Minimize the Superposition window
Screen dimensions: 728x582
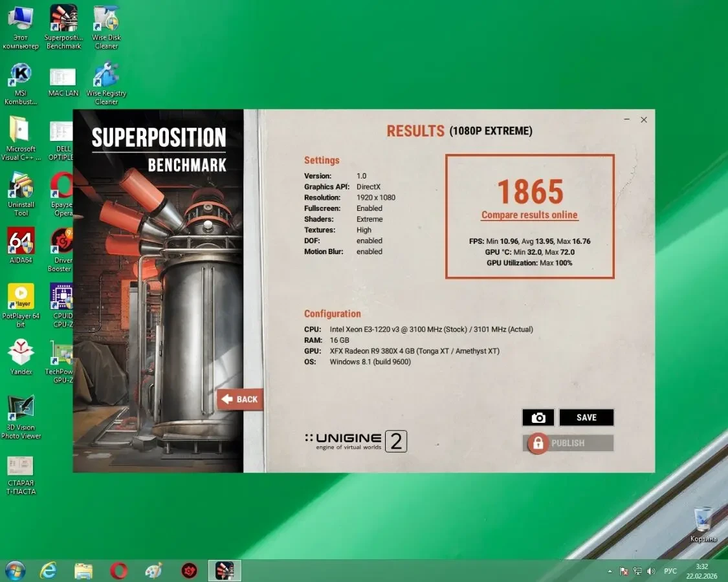tap(627, 119)
